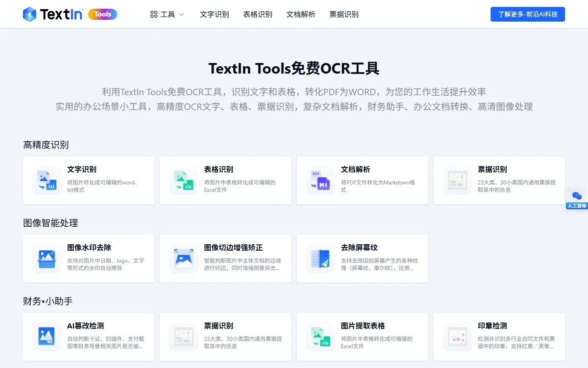Click the 了解更多-前沿AI科技 button

tap(527, 14)
